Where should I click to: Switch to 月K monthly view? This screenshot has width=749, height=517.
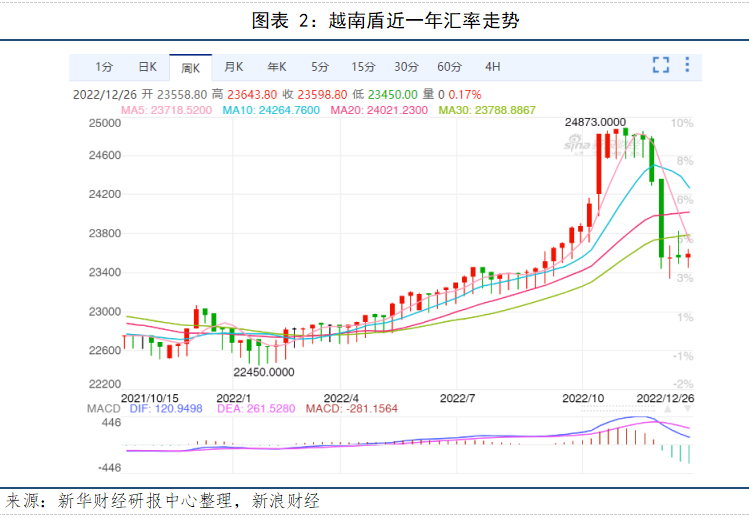(x=233, y=67)
